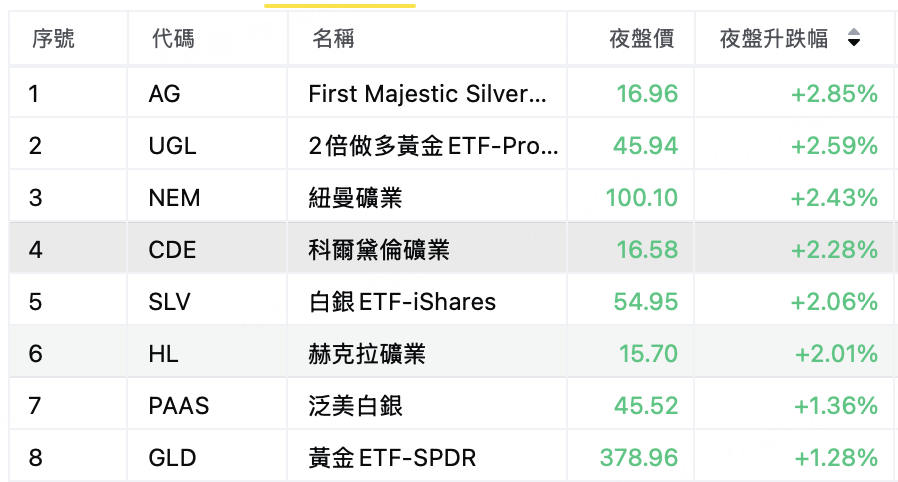898x482 pixels.
Task: Click the 夜盤價 column header
Action: [x=641, y=39]
